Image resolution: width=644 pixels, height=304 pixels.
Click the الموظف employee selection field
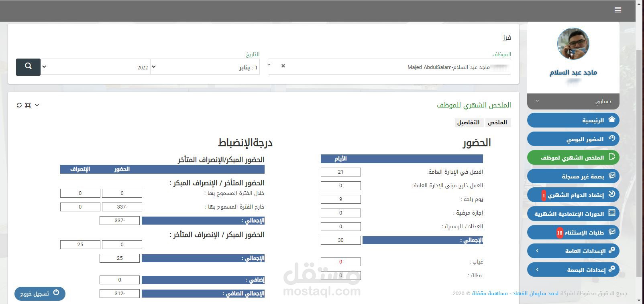point(389,67)
